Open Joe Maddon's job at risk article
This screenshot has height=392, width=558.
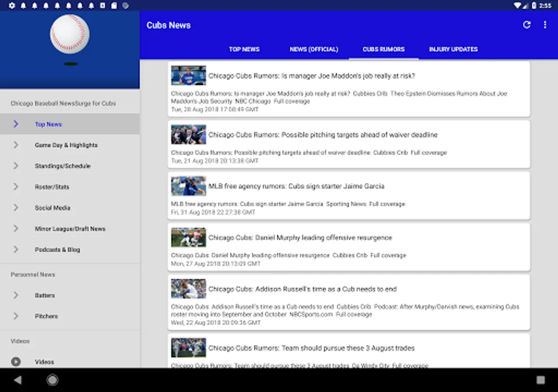pyautogui.click(x=349, y=89)
